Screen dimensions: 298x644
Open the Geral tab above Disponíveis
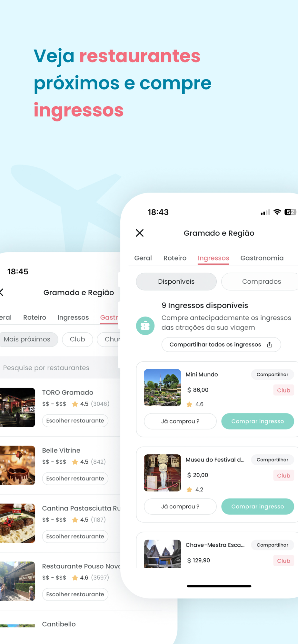point(143,258)
